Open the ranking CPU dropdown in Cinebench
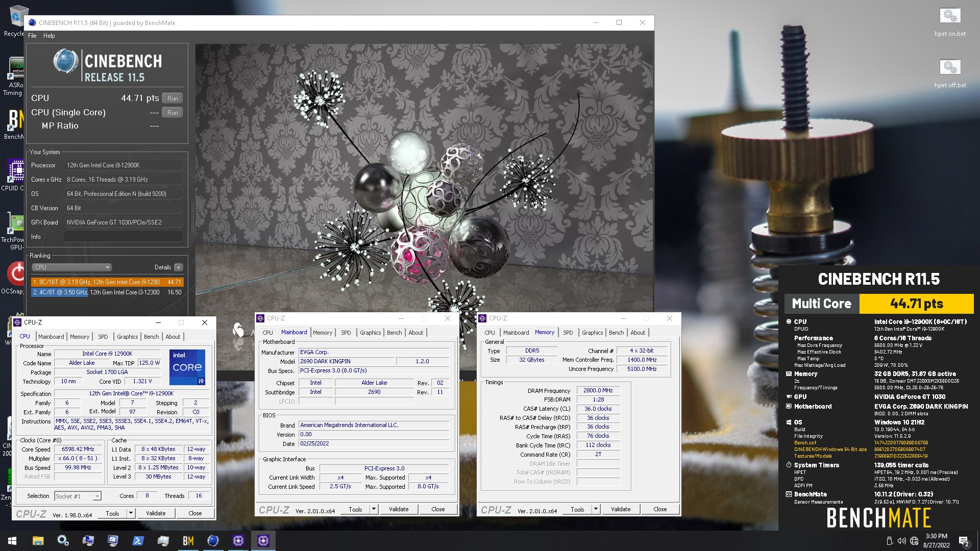The image size is (980, 551). coord(72,267)
